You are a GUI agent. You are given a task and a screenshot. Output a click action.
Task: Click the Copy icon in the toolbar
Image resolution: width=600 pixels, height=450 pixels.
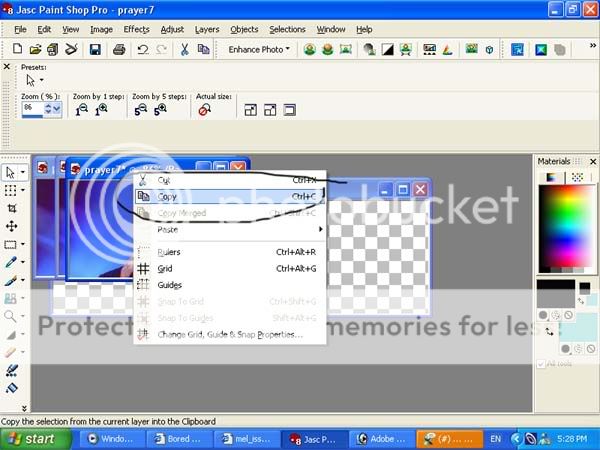pyautogui.click(x=203, y=49)
